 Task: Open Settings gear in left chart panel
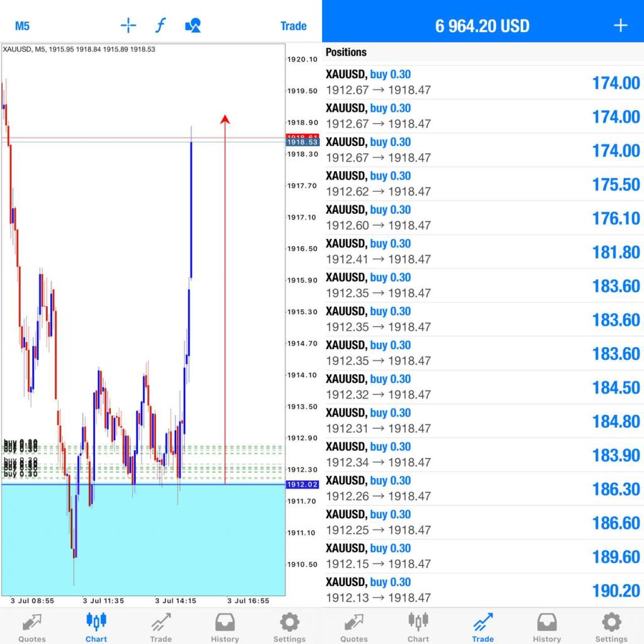(289, 627)
